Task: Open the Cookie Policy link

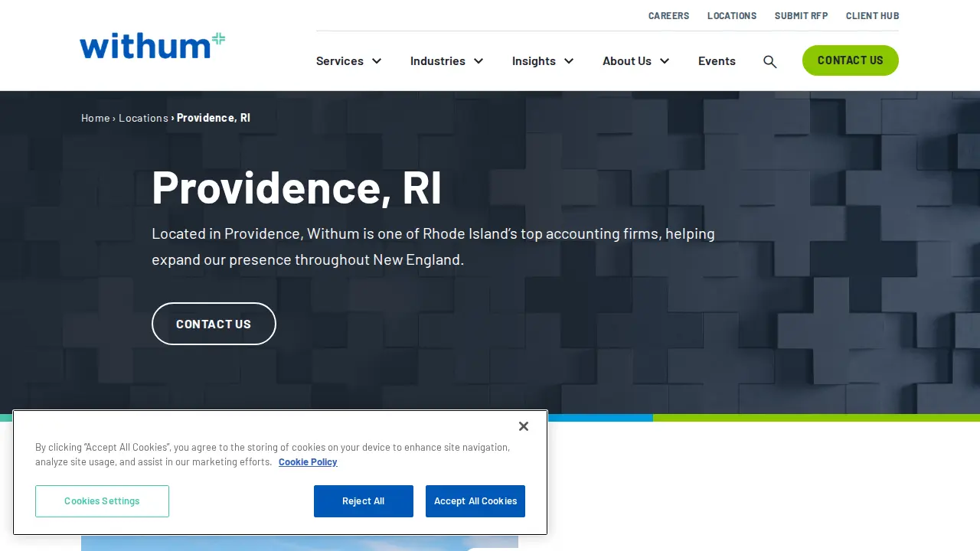Action: (308, 462)
